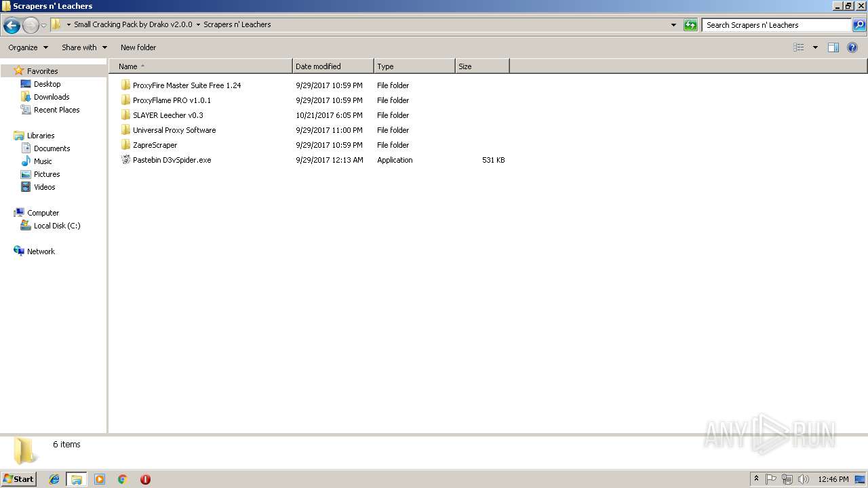
Task: Click the red stop-sign taskbar icon
Action: coord(145,479)
